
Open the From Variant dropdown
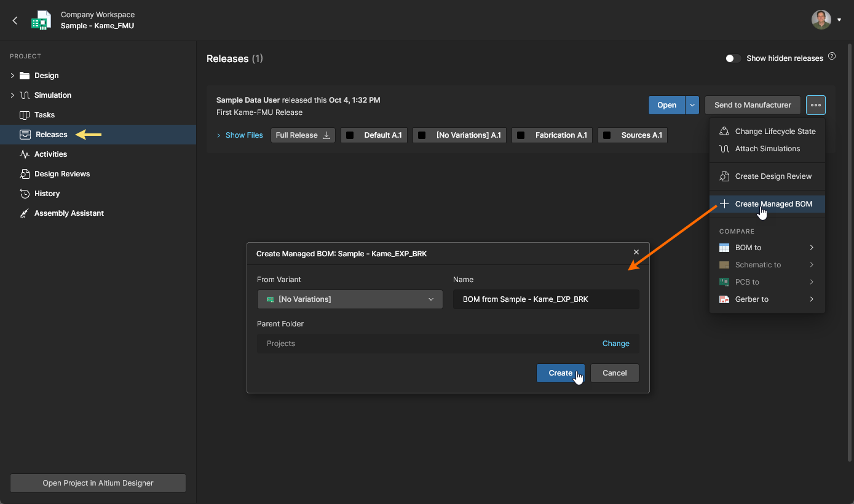(x=350, y=299)
